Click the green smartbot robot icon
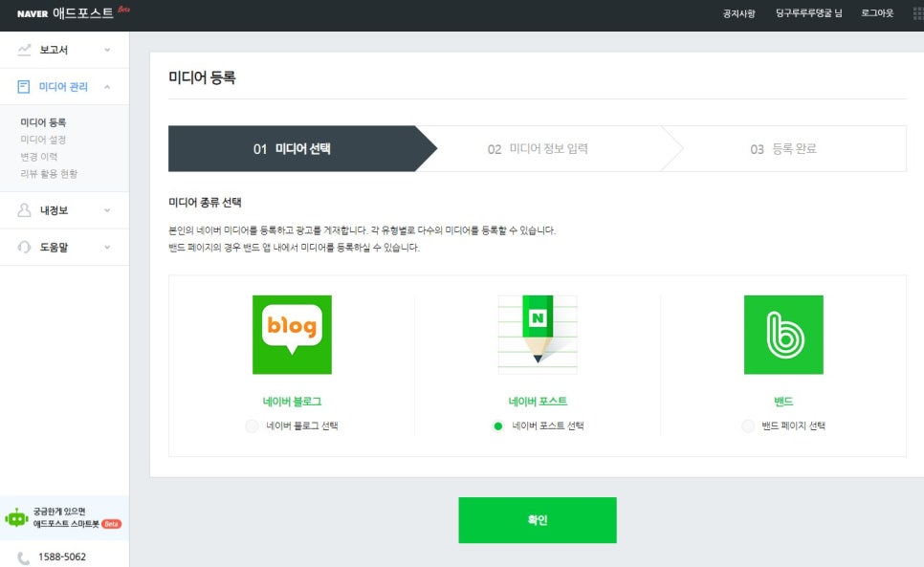 pyautogui.click(x=16, y=518)
